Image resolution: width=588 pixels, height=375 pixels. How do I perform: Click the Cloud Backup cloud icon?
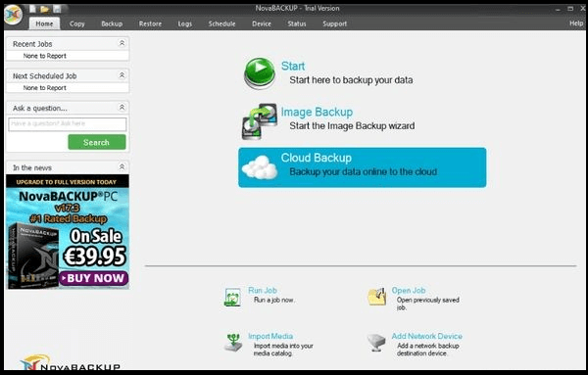[260, 167]
